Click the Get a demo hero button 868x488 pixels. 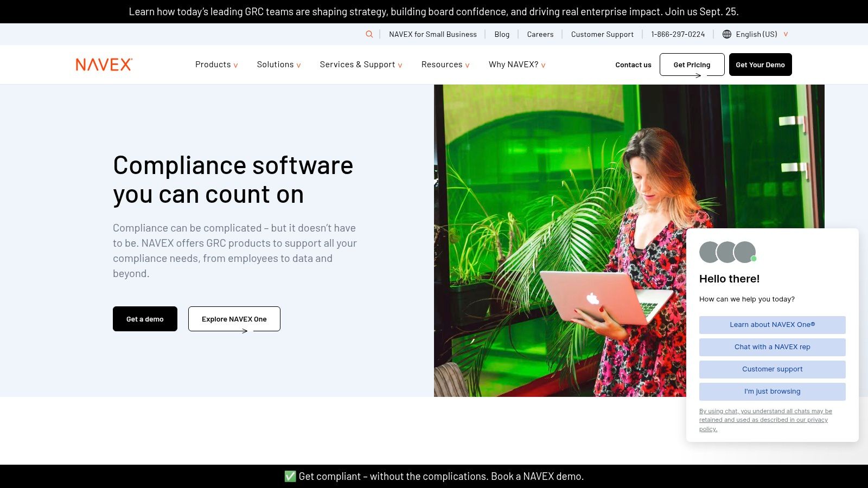click(x=145, y=319)
